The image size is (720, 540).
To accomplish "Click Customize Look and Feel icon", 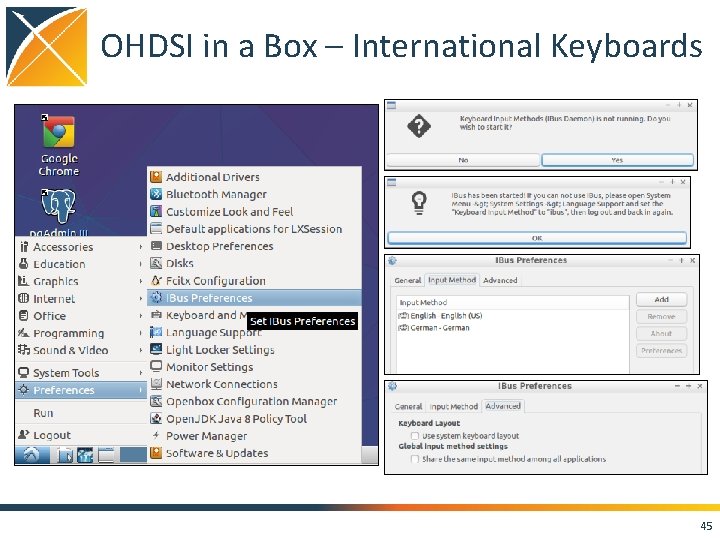I will point(156,211).
